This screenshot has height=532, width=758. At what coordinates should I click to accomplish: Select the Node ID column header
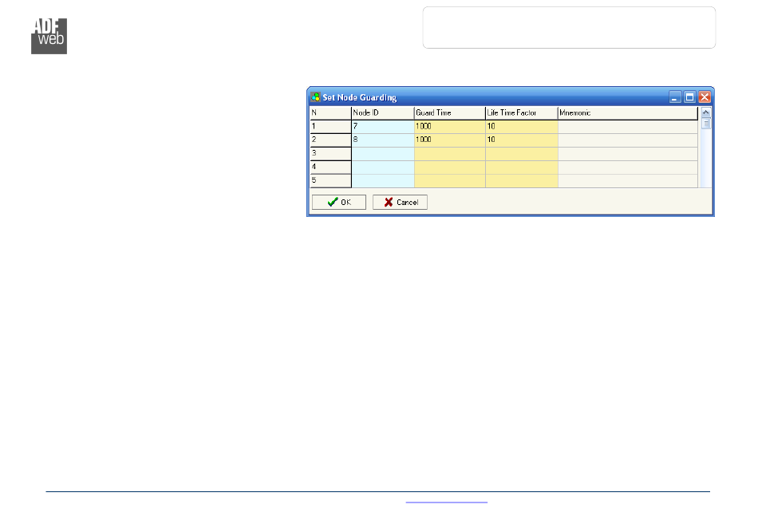click(x=383, y=113)
